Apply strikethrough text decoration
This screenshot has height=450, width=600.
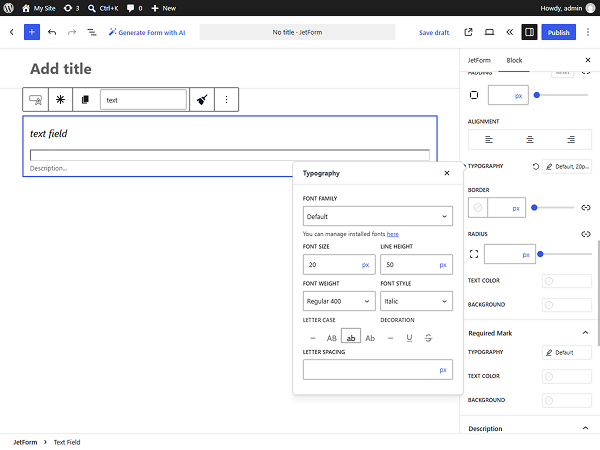pos(428,338)
